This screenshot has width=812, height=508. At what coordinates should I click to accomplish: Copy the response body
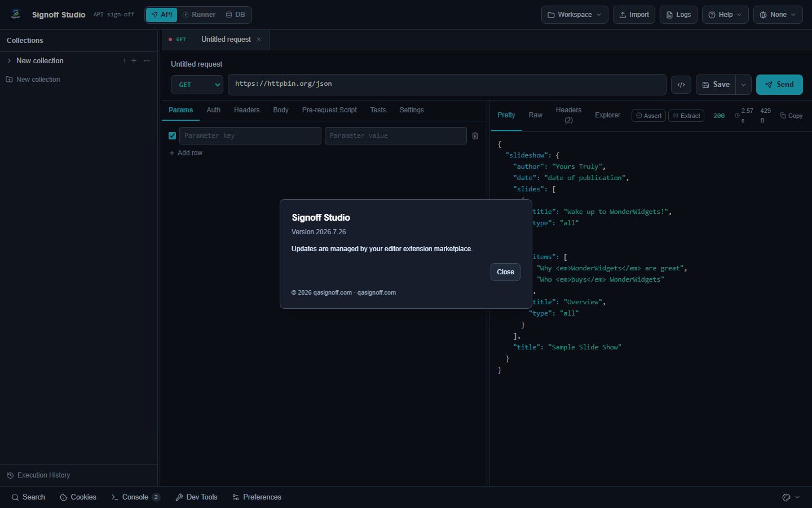point(791,116)
